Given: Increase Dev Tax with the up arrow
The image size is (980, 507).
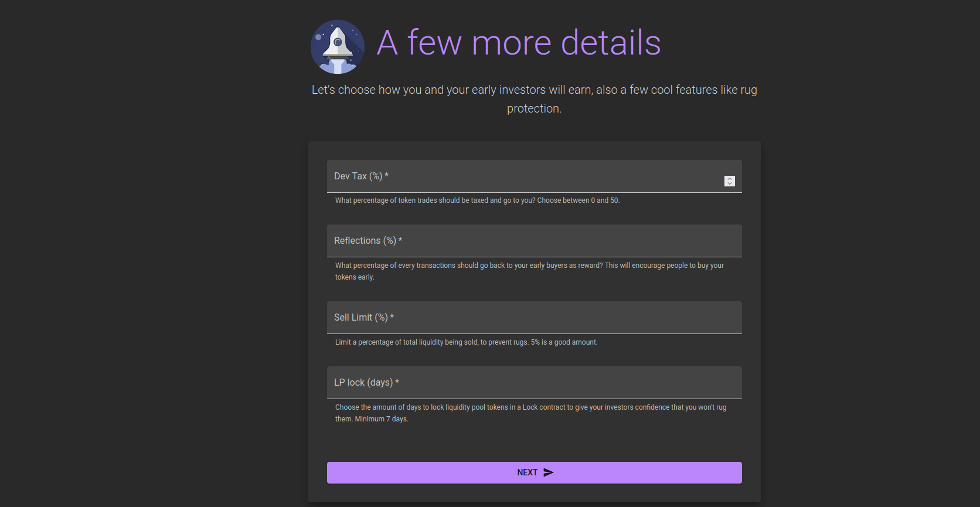Looking at the screenshot, I should tap(730, 179).
